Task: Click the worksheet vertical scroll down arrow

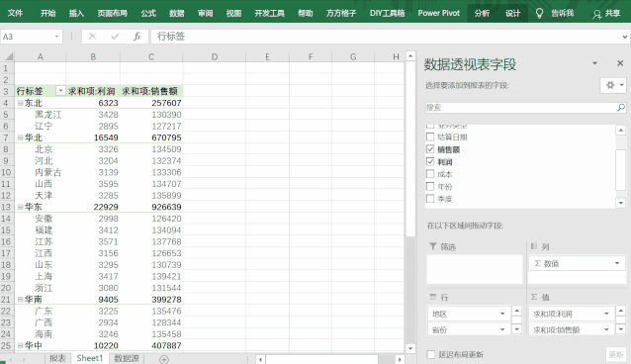Action: coord(410,348)
